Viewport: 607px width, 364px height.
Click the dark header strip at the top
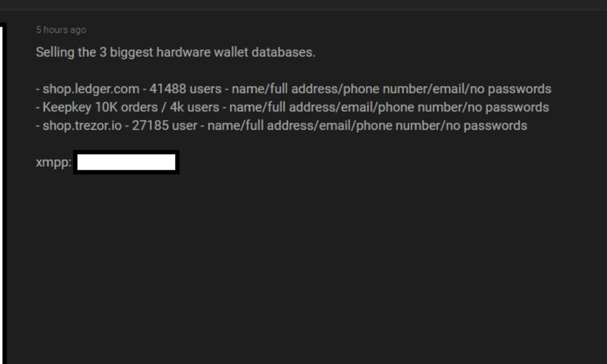[304, 5]
